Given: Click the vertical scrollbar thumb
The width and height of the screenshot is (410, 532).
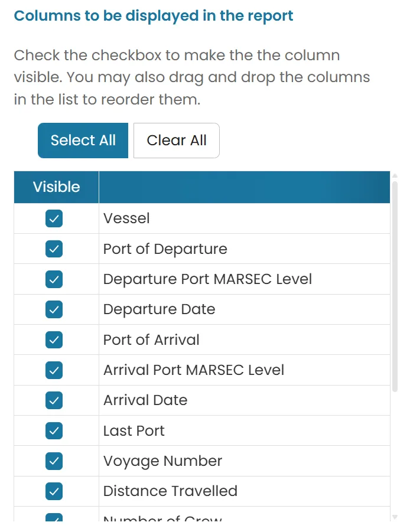Looking at the screenshot, I should coord(395,287).
